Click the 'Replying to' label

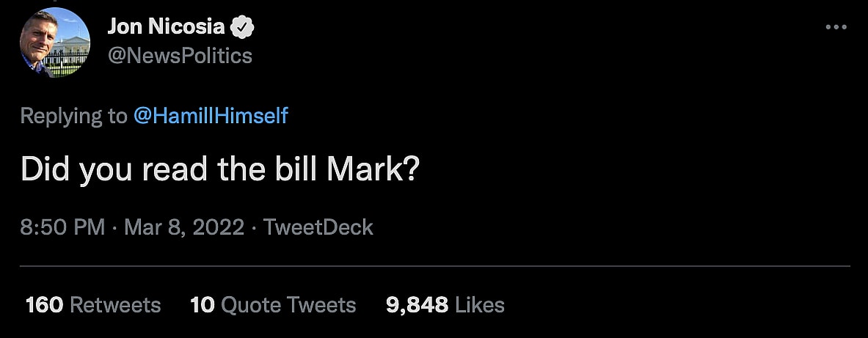click(73, 116)
